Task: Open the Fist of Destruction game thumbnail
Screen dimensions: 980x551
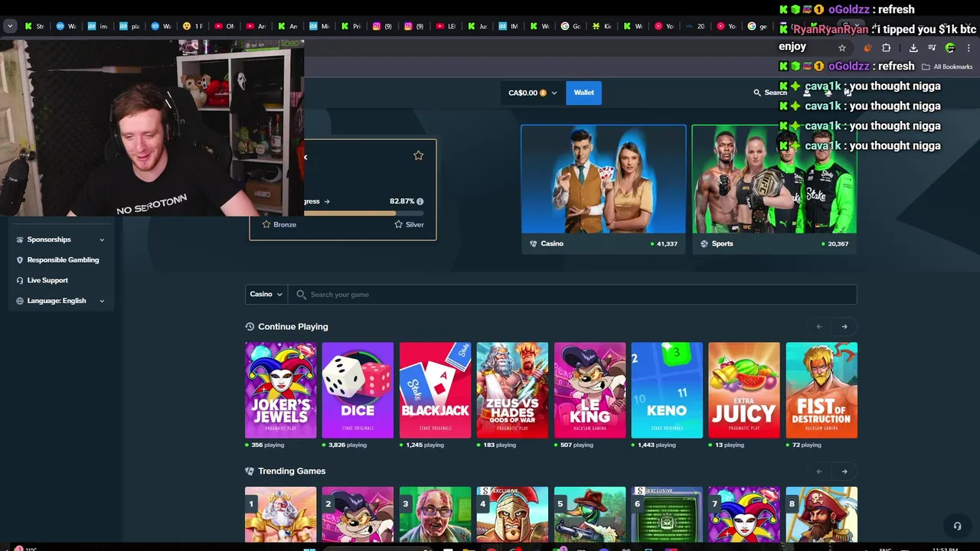Action: point(822,390)
